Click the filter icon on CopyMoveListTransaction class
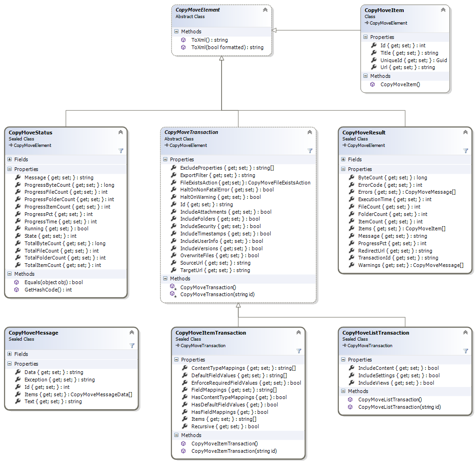 [466, 351]
